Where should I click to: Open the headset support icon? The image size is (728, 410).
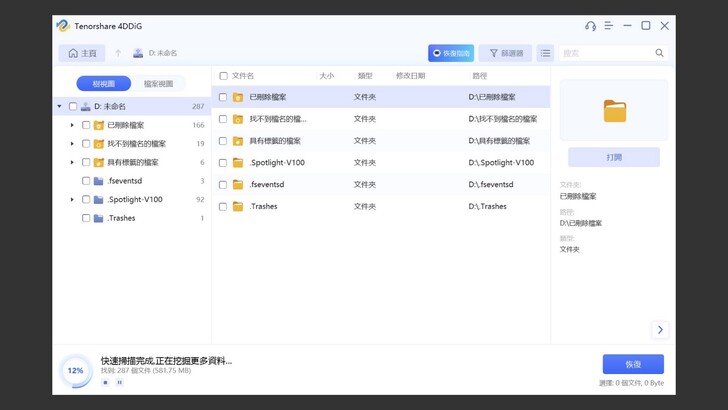pyautogui.click(x=590, y=25)
